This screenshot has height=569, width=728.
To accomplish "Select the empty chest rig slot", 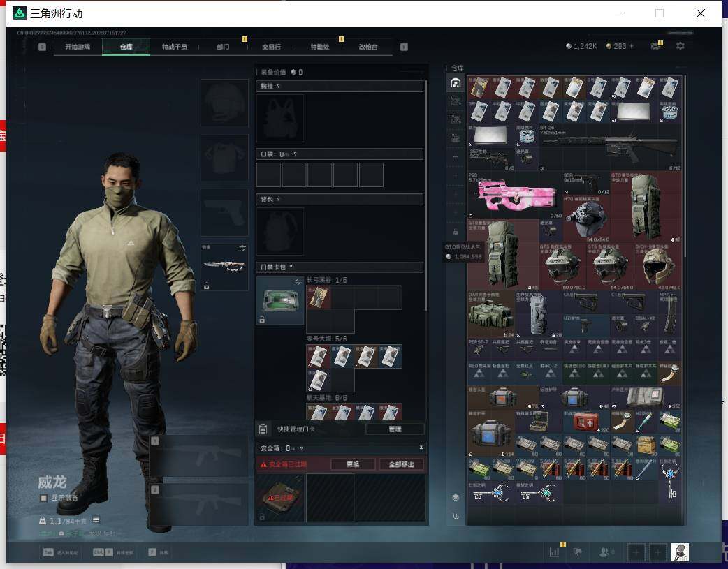I will tap(280, 118).
